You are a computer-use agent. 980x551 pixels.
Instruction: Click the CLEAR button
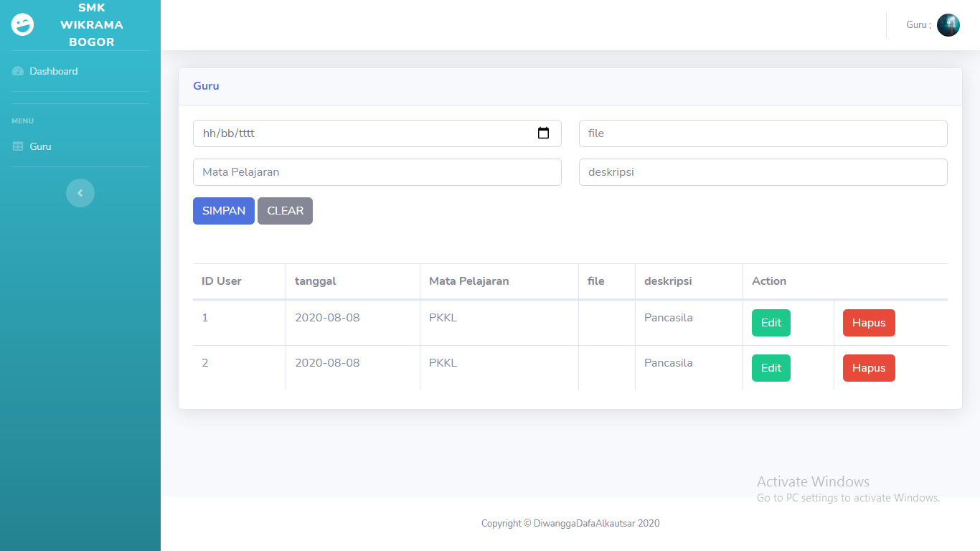pos(285,211)
